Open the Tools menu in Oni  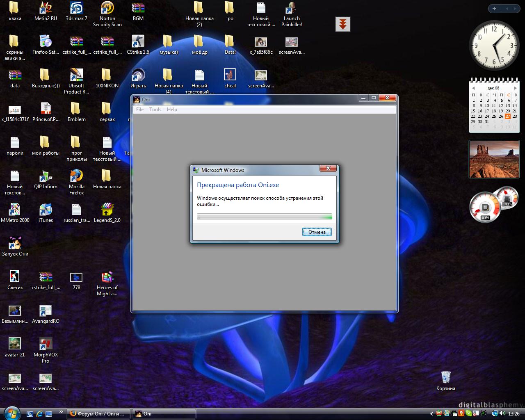pyautogui.click(x=155, y=110)
